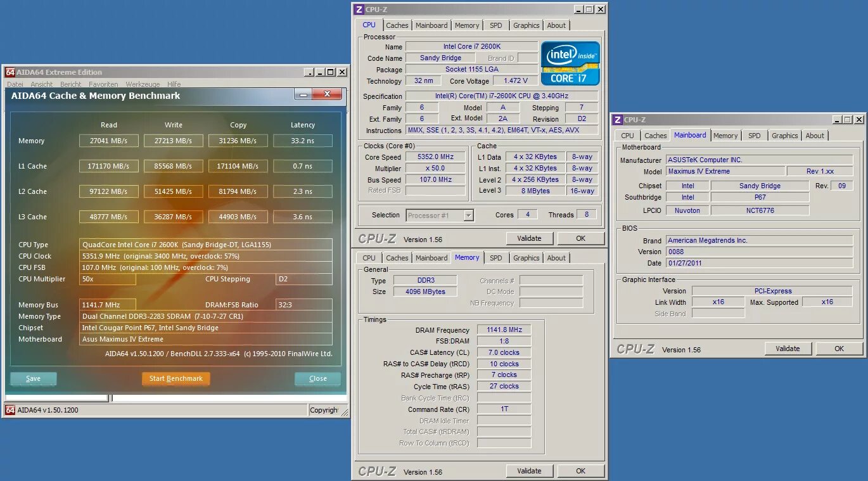Click the Core Voltage 1.472 V field
Viewport: 868px width, 481px height.
pos(516,81)
